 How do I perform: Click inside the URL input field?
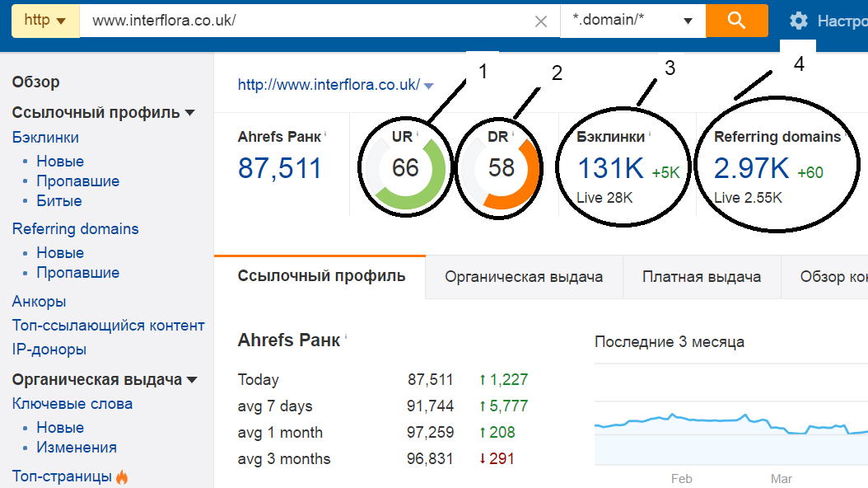tap(313, 21)
